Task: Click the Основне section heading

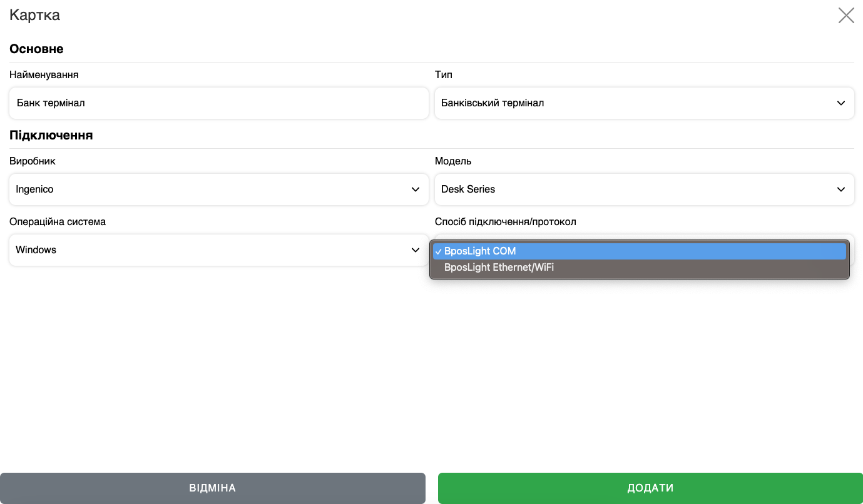Action: coord(36,49)
